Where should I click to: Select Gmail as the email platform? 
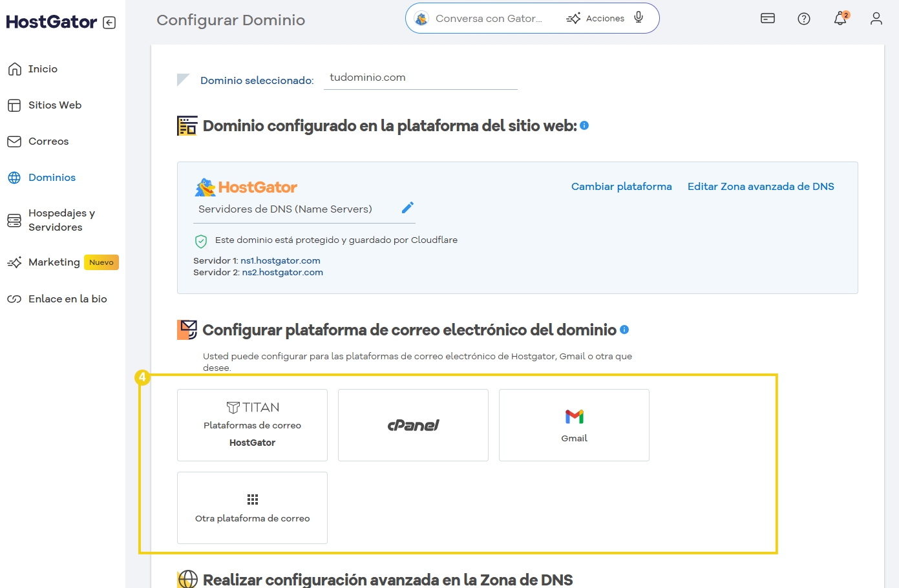(x=574, y=425)
